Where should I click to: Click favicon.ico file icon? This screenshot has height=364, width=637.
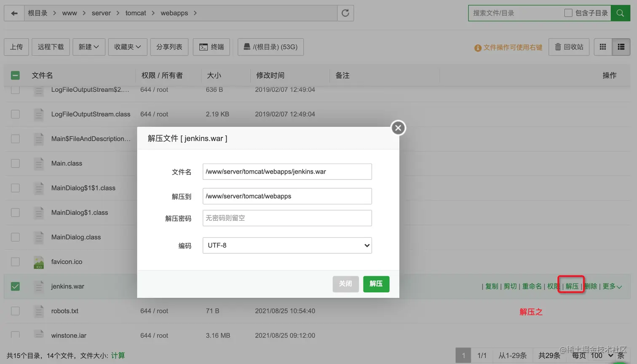tap(39, 262)
